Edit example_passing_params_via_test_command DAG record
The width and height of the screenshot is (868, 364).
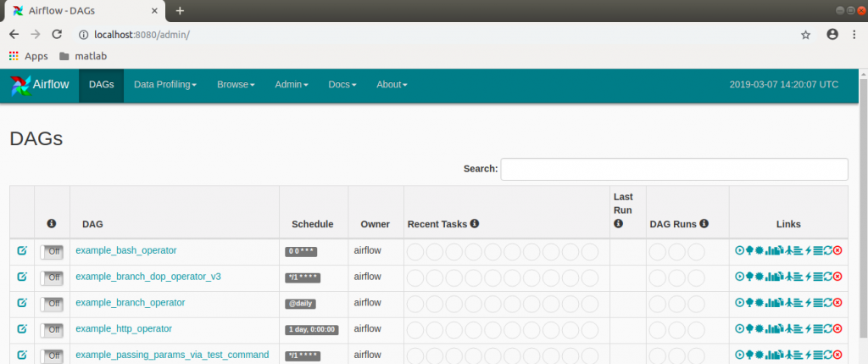(22, 355)
